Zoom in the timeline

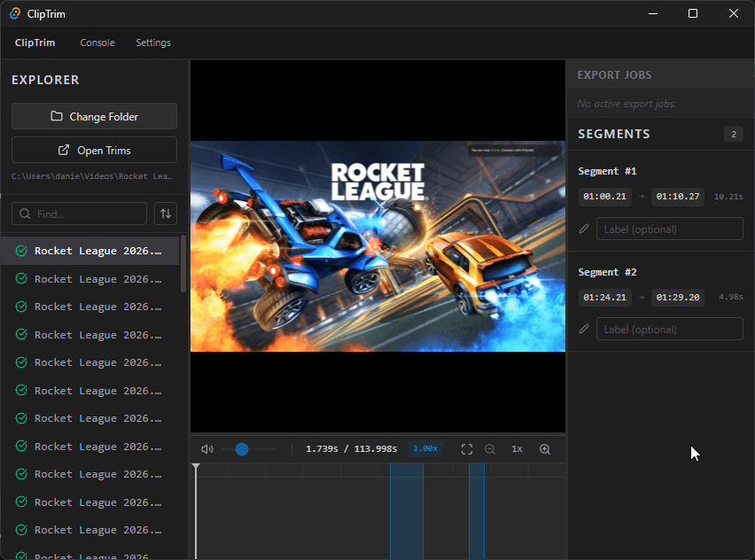pyautogui.click(x=545, y=449)
